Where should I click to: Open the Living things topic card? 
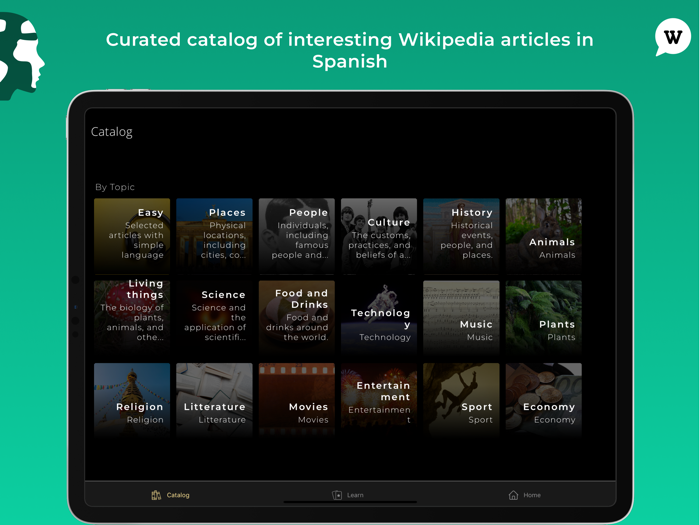[x=132, y=318]
